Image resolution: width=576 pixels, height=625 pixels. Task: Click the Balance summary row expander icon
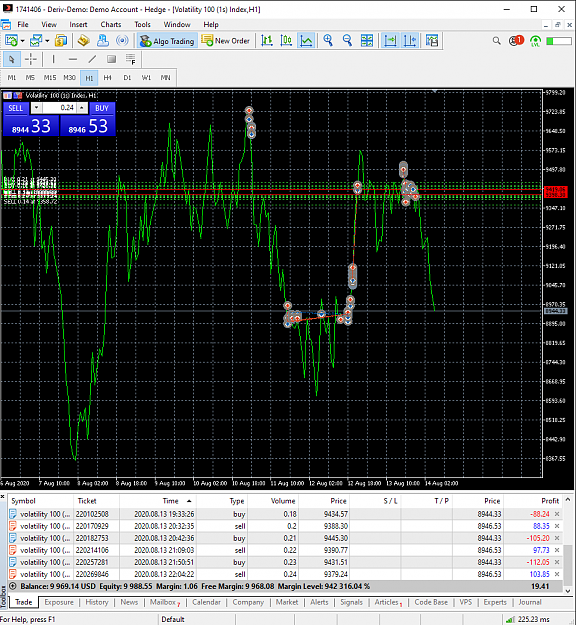click(13, 586)
